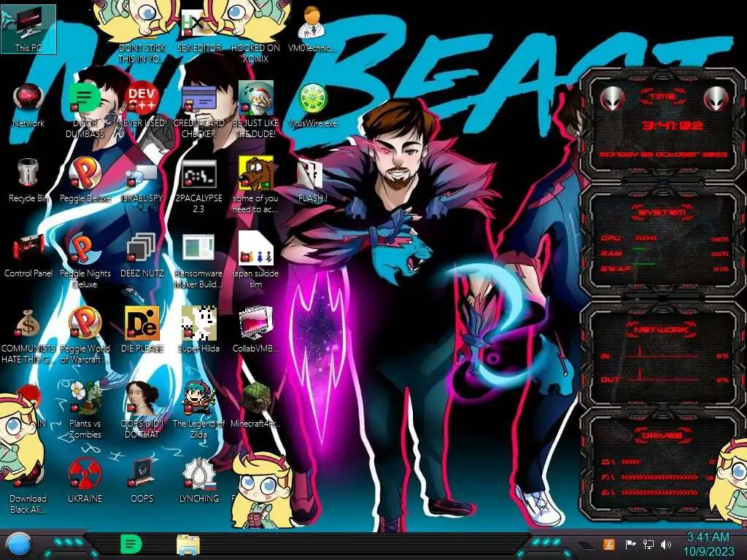Click the orange tray application icon

point(609,544)
